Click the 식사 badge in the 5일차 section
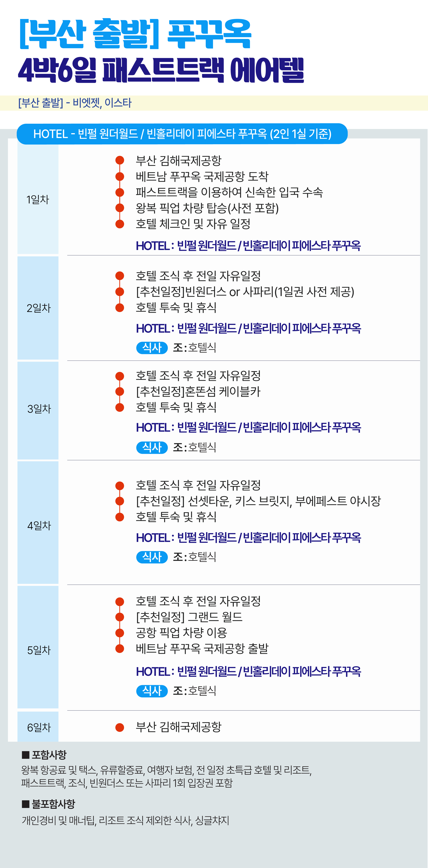 coord(152,691)
